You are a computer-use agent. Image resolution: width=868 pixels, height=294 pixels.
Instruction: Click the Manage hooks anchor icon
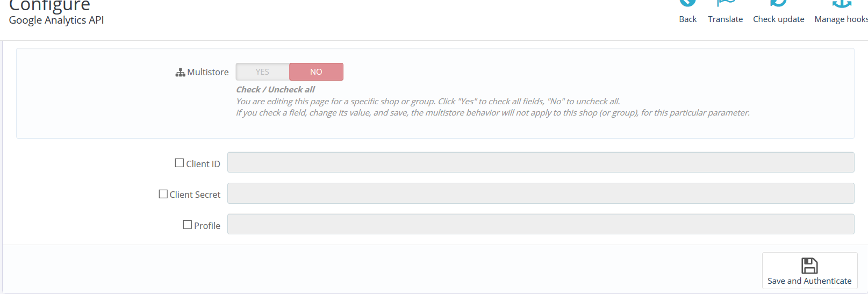point(842,3)
